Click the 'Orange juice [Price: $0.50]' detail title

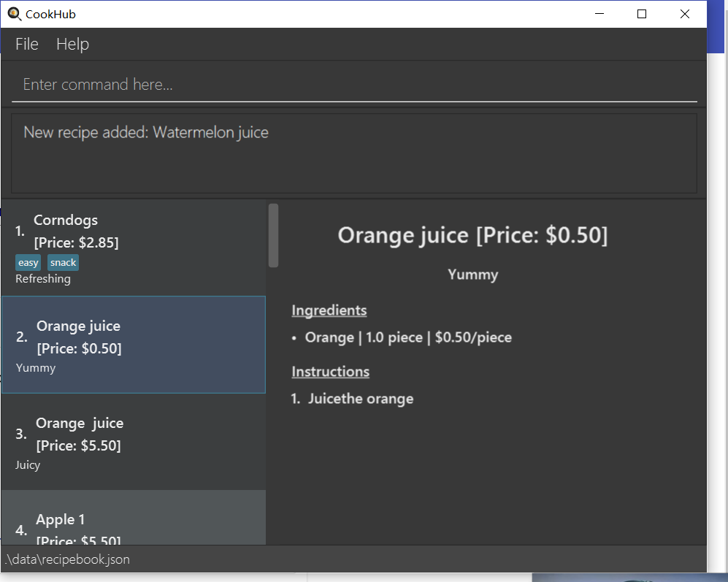(x=472, y=235)
